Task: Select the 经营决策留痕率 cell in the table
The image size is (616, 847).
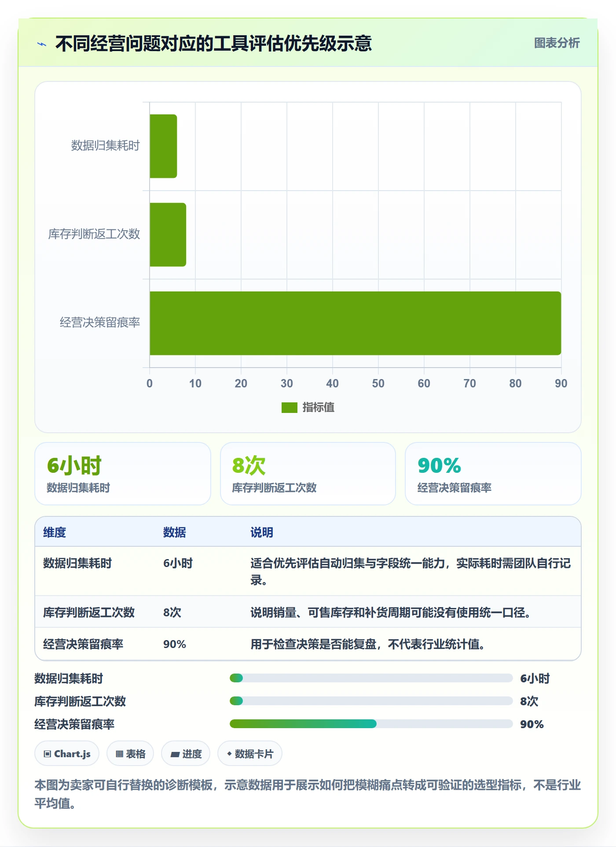Action: click(83, 644)
